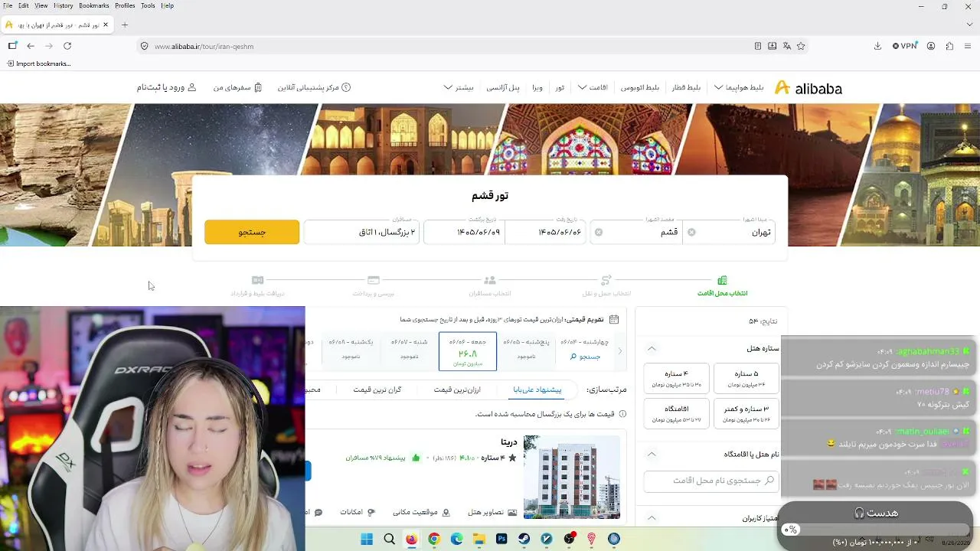Bookmark this page with the star icon
The height and width of the screenshot is (551, 980).
(801, 46)
